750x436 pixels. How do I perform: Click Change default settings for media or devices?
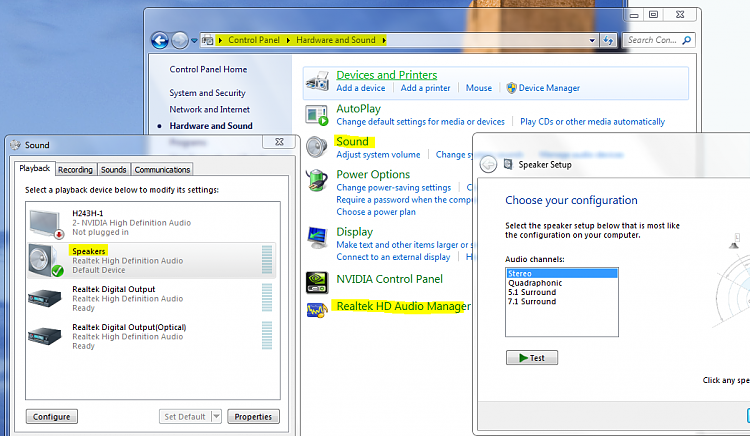pos(420,121)
